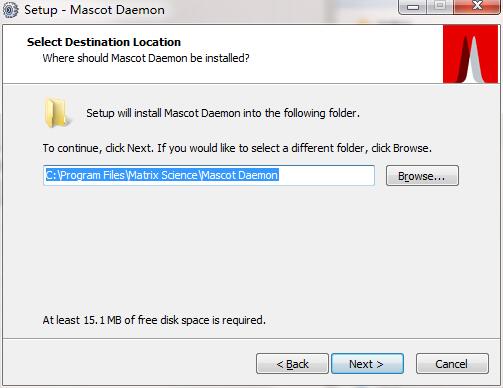Click the 'To continue, click Next' instruction text
The height and width of the screenshot is (388, 503).
[237, 148]
